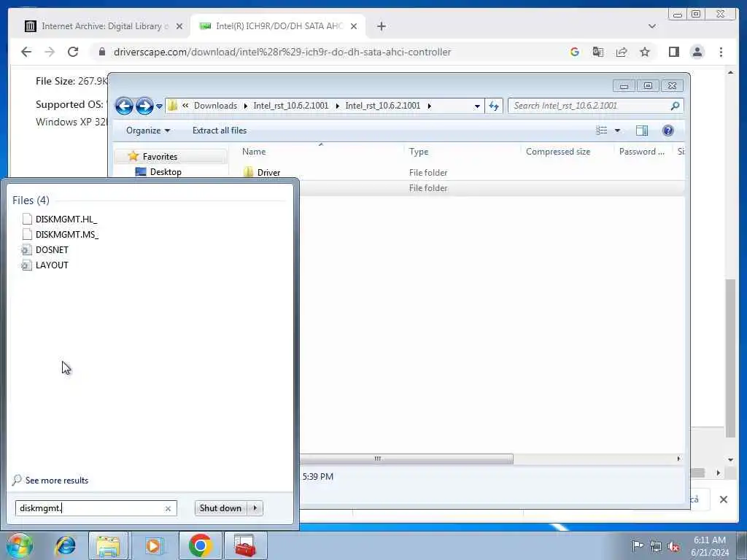This screenshot has height=560, width=747.
Task: Expand arrow after last breadcrumb folder
Action: (429, 106)
